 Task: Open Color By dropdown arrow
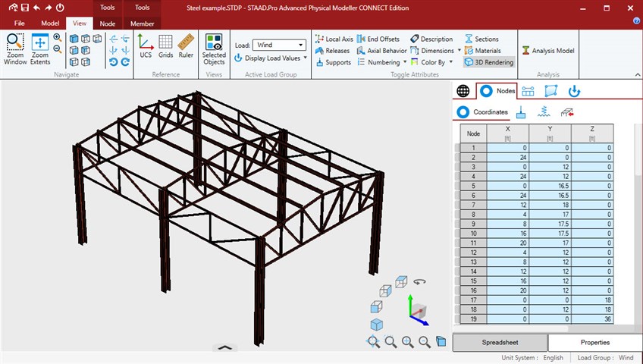click(x=450, y=62)
